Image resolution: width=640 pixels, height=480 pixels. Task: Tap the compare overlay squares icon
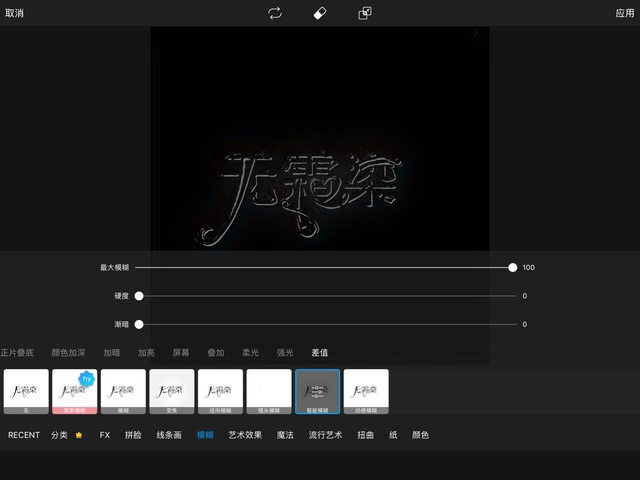[365, 13]
